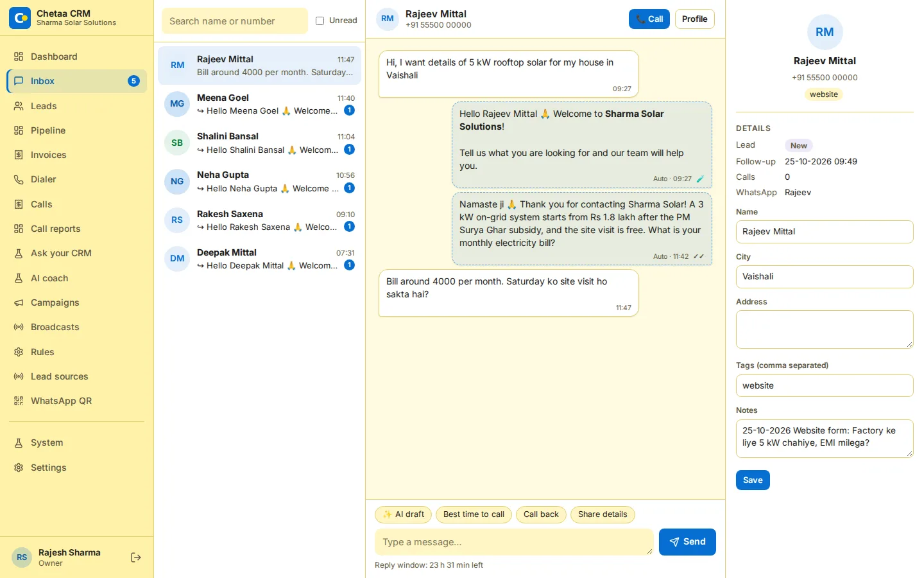
Task: Click the AI draft quick reply chip
Action: (x=403, y=514)
